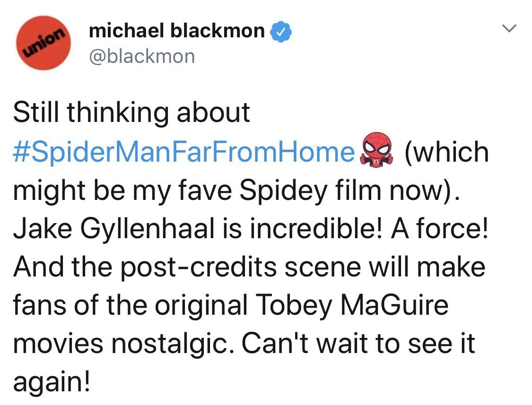Click the word (which after the emoji
Viewport: 532px width, 405px height.
tap(446, 152)
